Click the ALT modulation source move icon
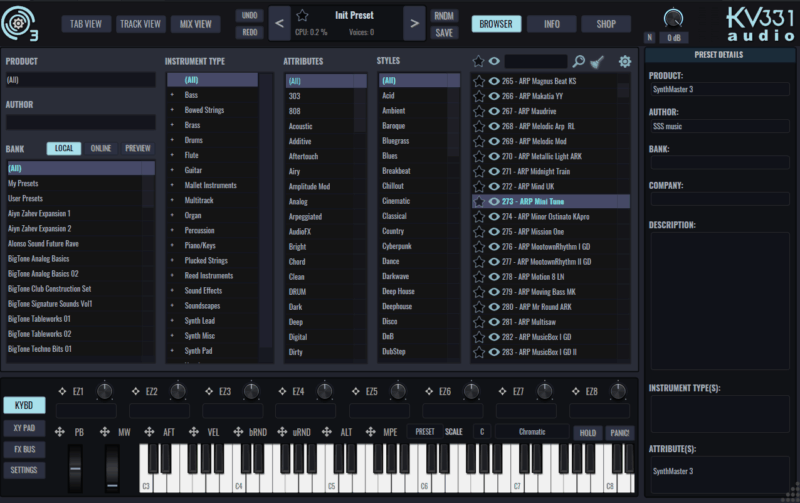Screen dimensions: 800x503 327,432
